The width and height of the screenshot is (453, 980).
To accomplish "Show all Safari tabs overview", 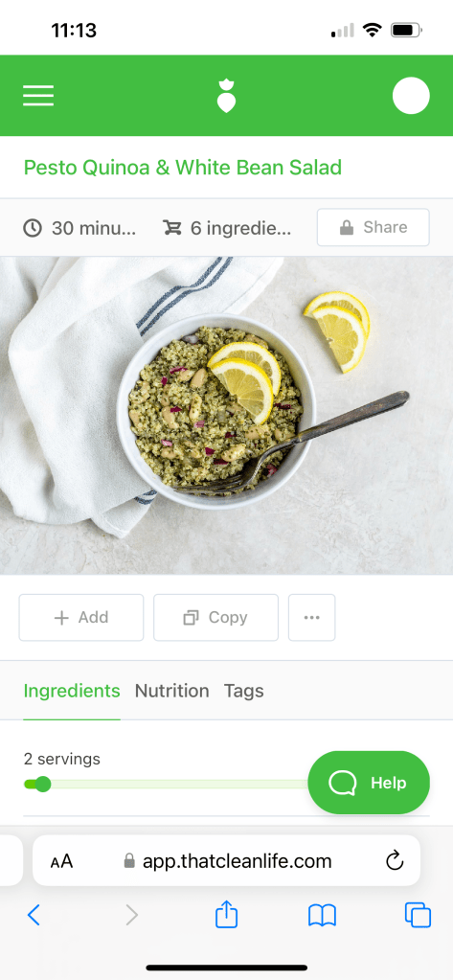I will coord(418,915).
